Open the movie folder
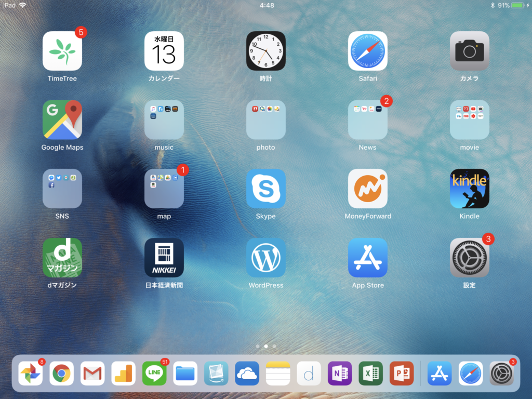 469,120
